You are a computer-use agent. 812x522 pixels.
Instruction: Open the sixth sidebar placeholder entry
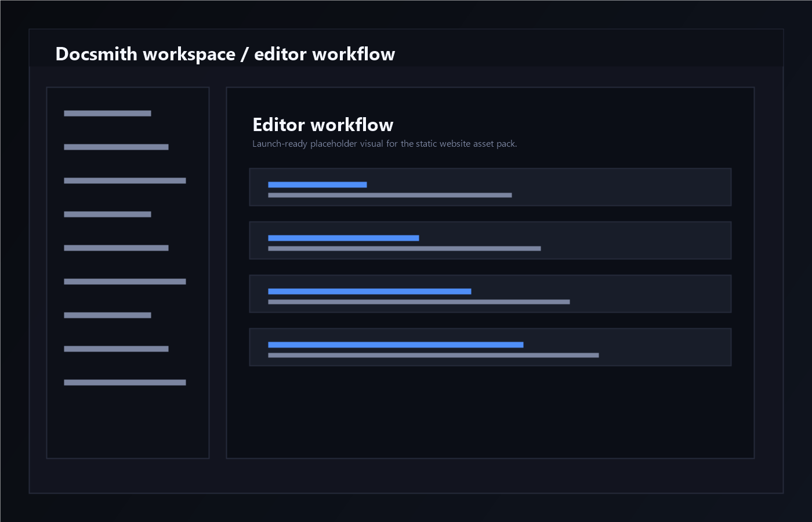tap(124, 281)
